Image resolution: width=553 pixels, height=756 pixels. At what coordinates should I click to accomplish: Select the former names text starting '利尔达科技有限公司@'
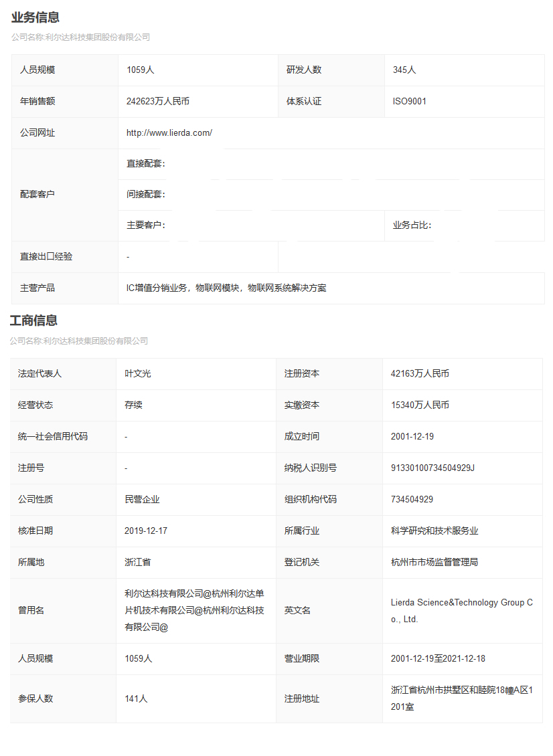coord(194,610)
